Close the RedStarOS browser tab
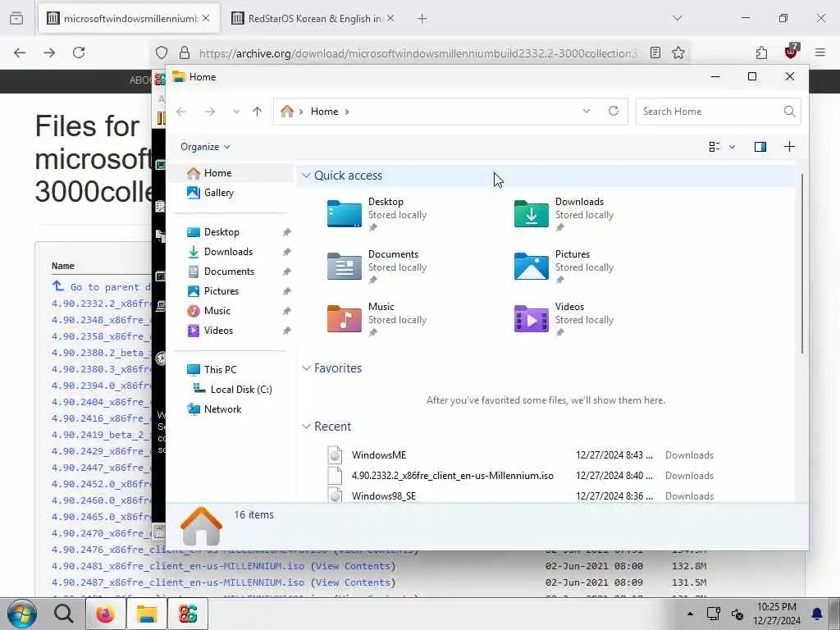Image resolution: width=840 pixels, height=630 pixels. pyautogui.click(x=390, y=19)
